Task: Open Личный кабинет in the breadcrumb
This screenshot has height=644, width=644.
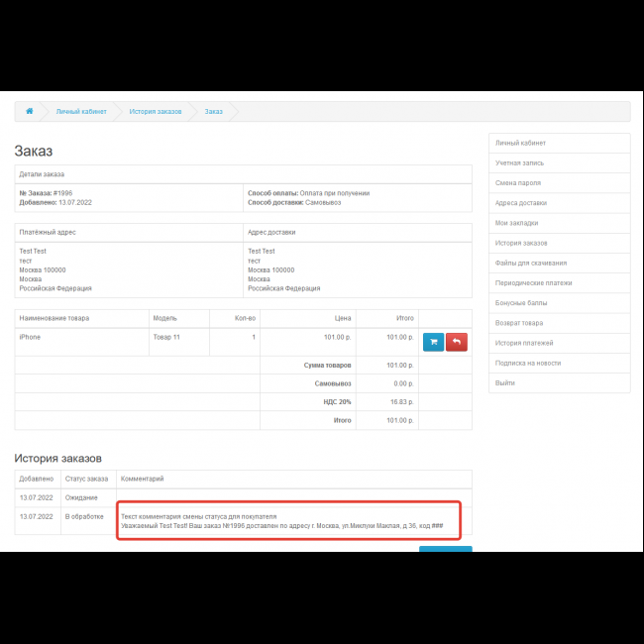Action: [x=81, y=111]
